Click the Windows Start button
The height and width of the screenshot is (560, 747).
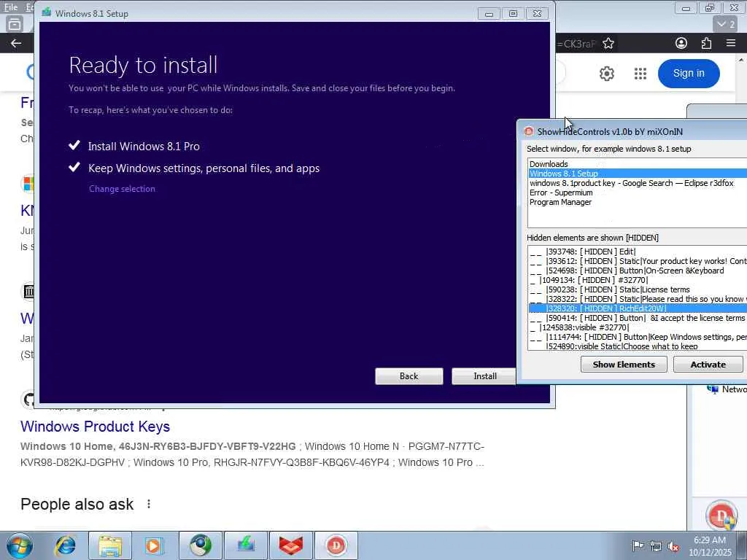(x=20, y=545)
